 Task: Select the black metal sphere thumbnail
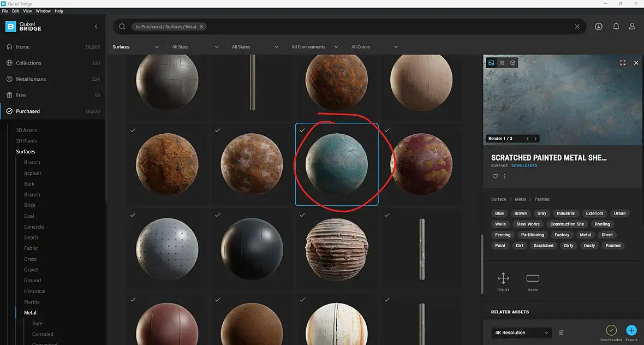(x=252, y=249)
